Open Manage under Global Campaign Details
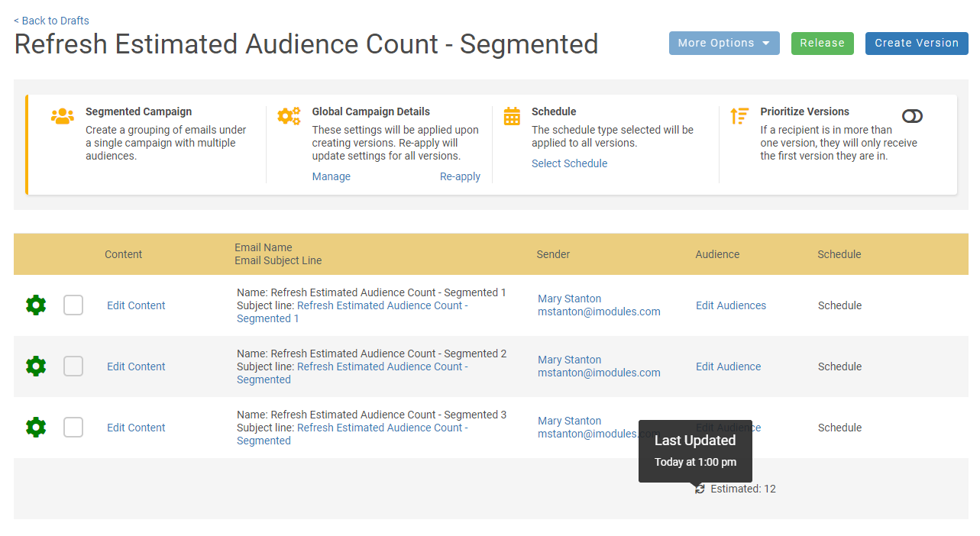Image resolution: width=980 pixels, height=536 pixels. pos(331,176)
